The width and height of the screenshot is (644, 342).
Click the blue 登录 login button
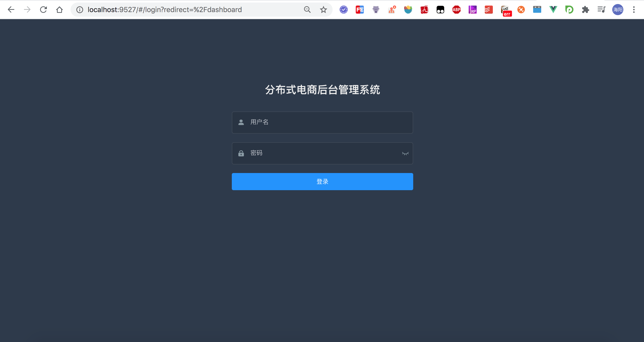[323, 182]
